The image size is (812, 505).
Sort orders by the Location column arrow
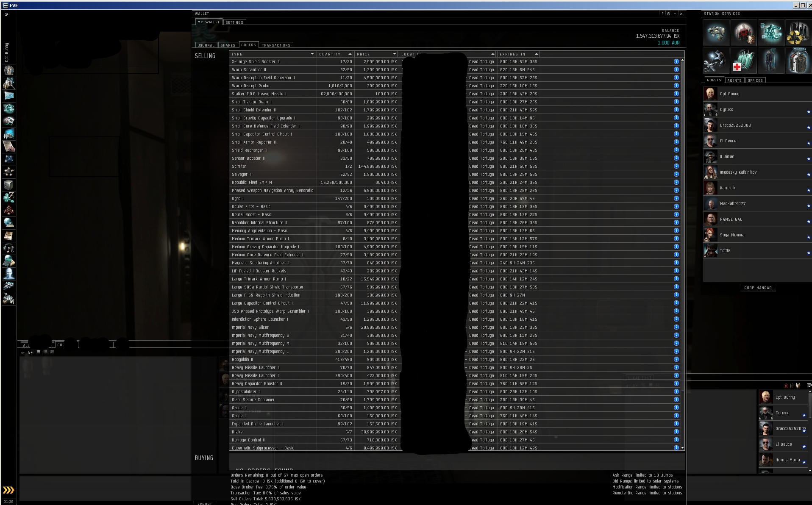click(x=493, y=54)
